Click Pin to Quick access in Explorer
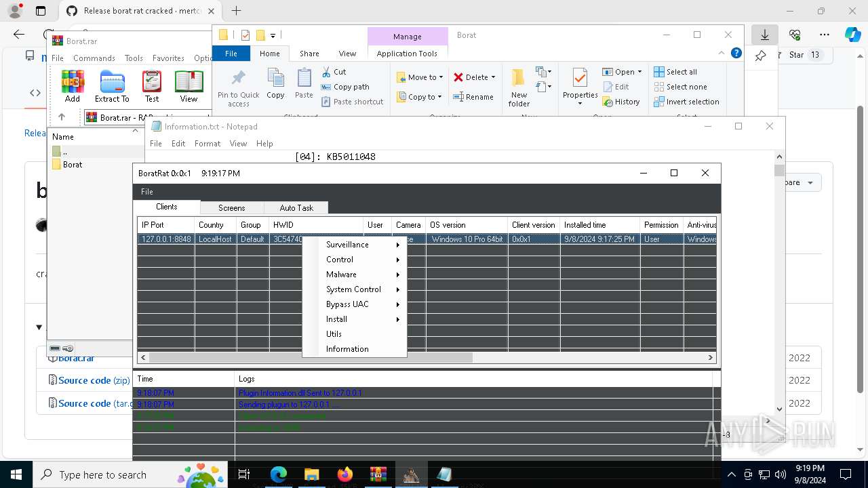Image resolution: width=868 pixels, height=488 pixels. [x=239, y=87]
